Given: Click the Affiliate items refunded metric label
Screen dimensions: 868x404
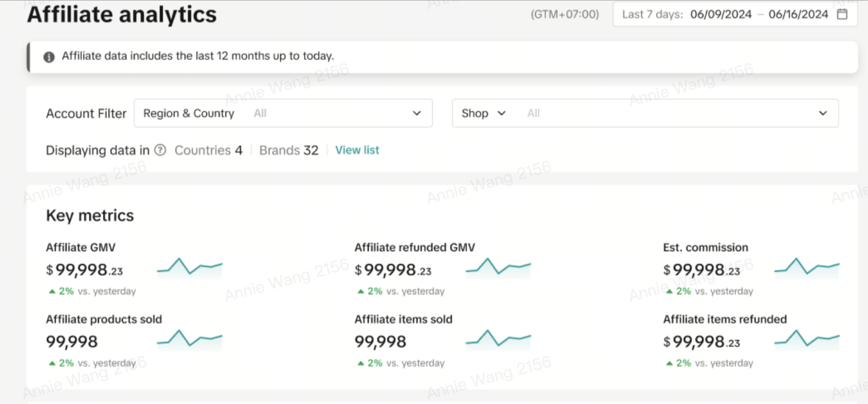Looking at the screenshot, I should [x=725, y=319].
